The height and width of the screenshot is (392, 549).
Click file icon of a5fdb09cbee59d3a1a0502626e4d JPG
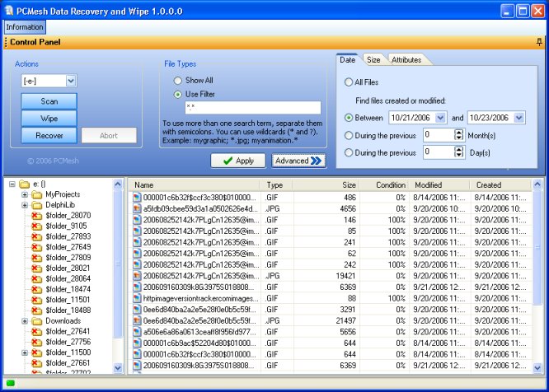coord(137,208)
